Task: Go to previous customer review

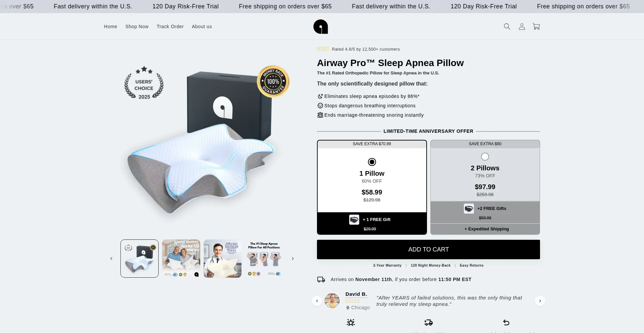Action: coord(317,301)
